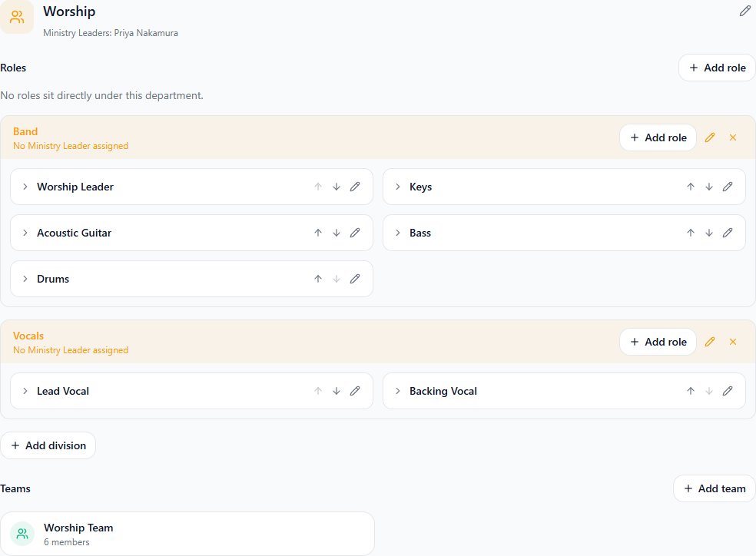Move Worship Leader role down

(x=337, y=187)
